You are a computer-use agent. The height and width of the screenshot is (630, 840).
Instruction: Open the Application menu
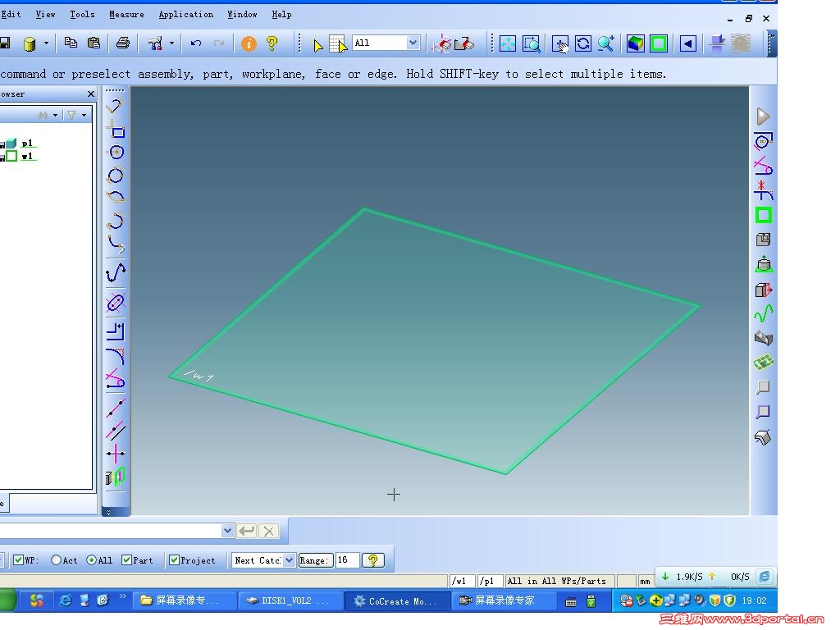click(185, 15)
